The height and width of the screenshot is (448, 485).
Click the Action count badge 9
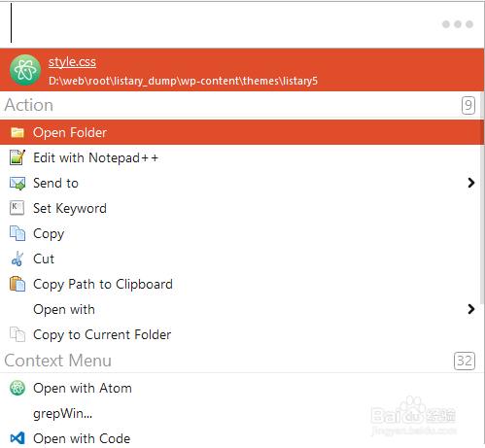tap(468, 105)
